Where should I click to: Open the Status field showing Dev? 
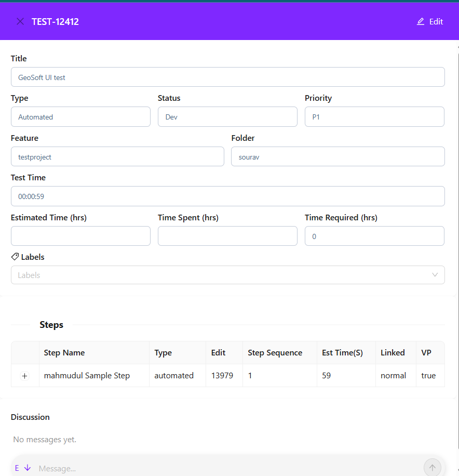227,117
